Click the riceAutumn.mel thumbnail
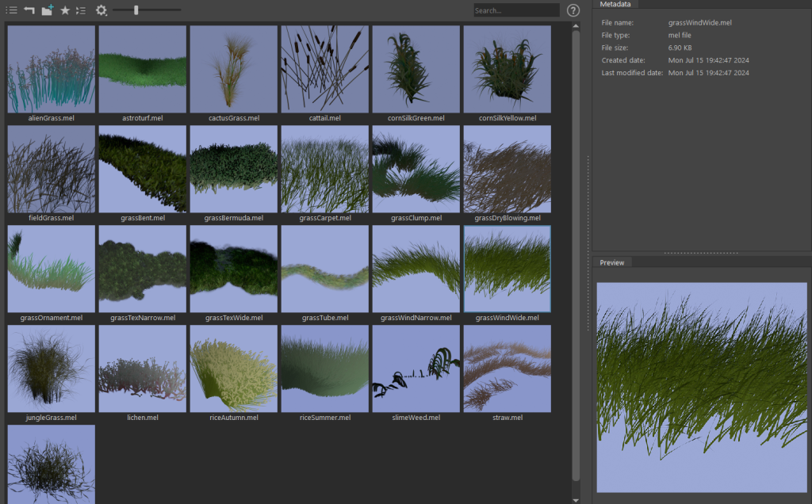 tap(233, 368)
